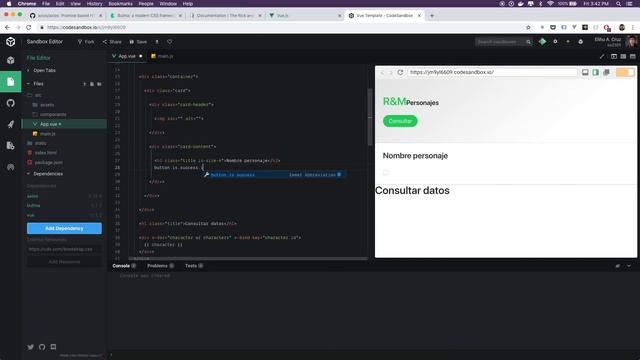Select the Emmet abbreviation suggestion button.is-success
The width and height of the screenshot is (640, 360).
coord(274,175)
